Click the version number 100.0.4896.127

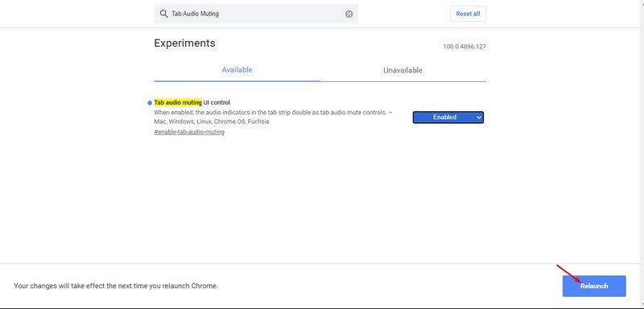click(464, 47)
